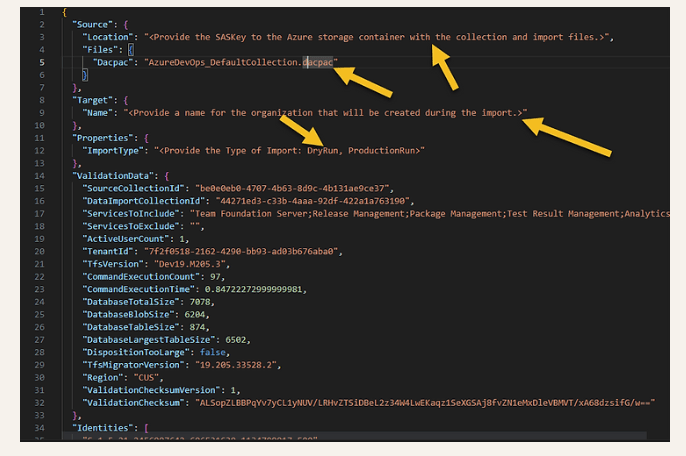Screen dimensions: 686x456
Task: Click the "Source" key on line 2
Action: [92, 25]
